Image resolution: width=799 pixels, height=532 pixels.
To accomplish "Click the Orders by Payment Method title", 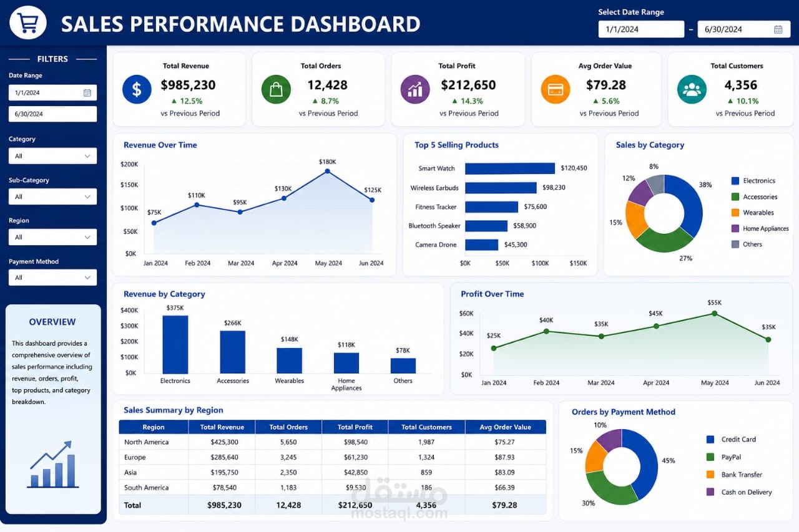I will point(624,412).
